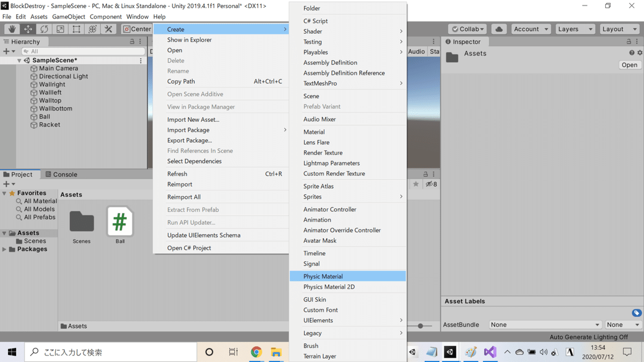Click the Hierarchy search field
This screenshot has width=644, height=362.
83,51
